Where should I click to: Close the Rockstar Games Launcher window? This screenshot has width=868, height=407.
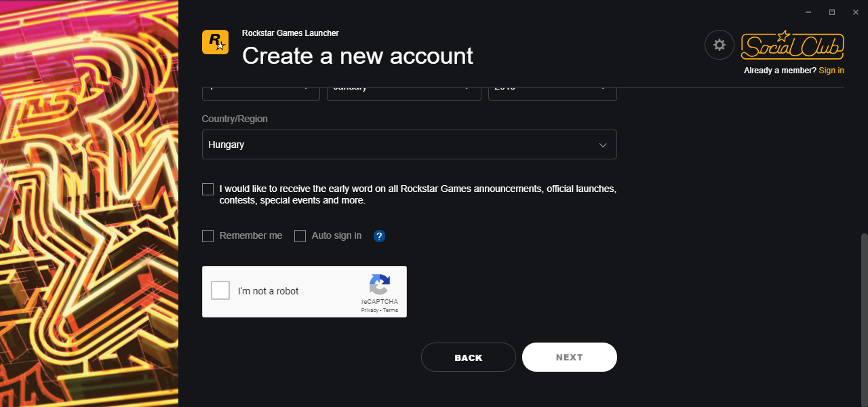(856, 12)
